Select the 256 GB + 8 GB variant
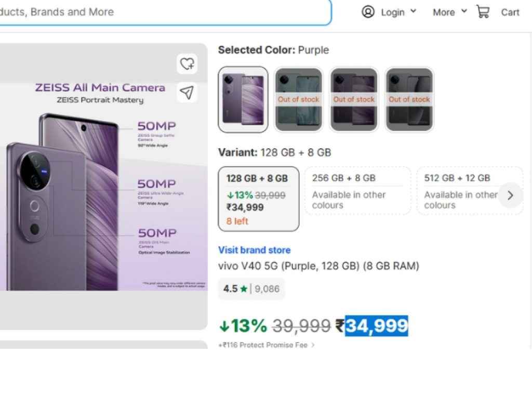The height and width of the screenshot is (393, 532). click(357, 191)
